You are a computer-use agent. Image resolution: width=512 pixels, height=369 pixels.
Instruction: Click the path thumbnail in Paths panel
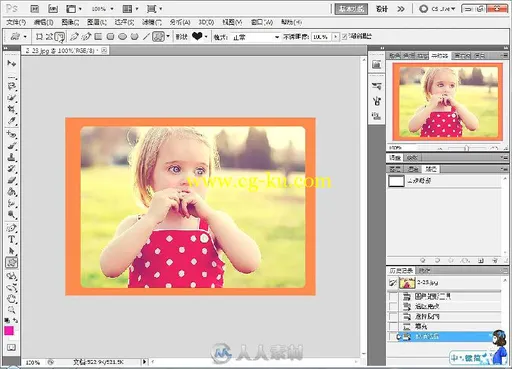click(396, 181)
